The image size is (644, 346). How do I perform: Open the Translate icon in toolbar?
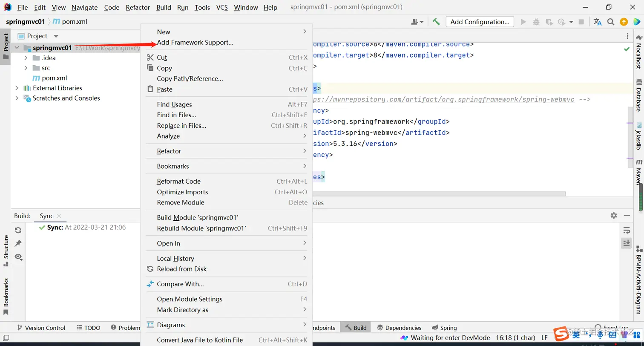click(598, 22)
